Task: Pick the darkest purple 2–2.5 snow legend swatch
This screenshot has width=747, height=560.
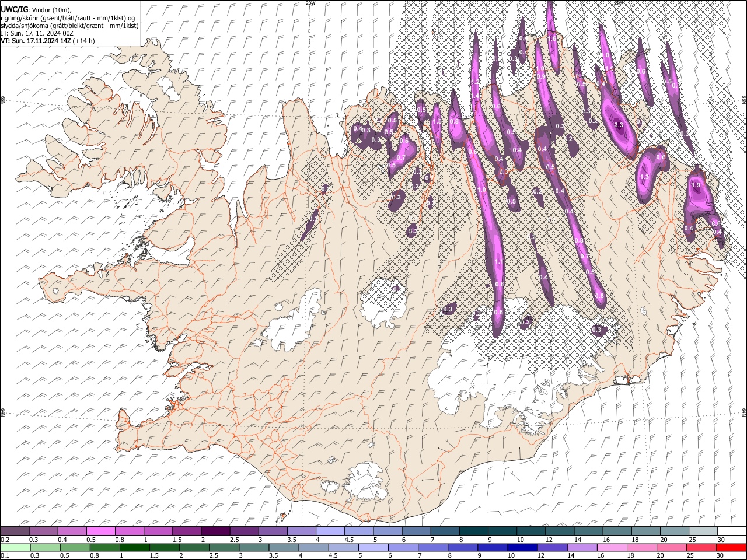Action: (216, 531)
